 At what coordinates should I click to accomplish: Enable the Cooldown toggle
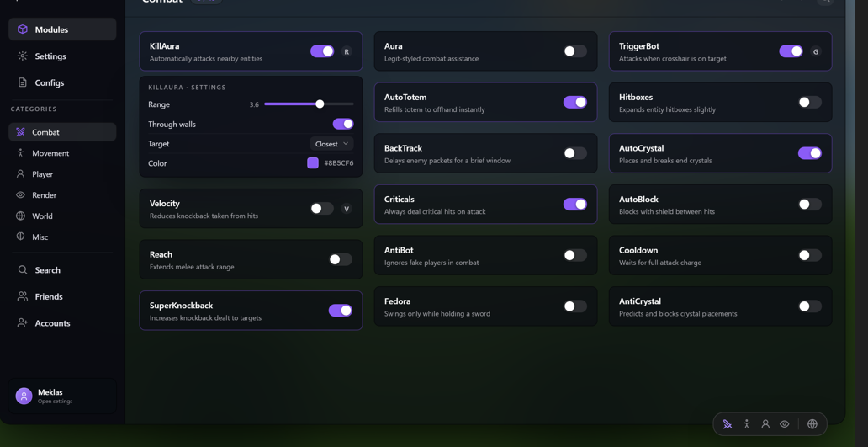coord(810,255)
